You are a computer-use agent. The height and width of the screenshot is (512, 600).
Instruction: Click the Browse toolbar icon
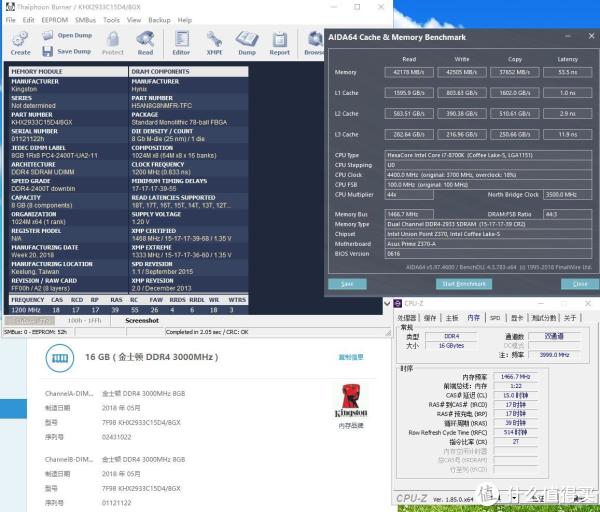click(x=316, y=39)
